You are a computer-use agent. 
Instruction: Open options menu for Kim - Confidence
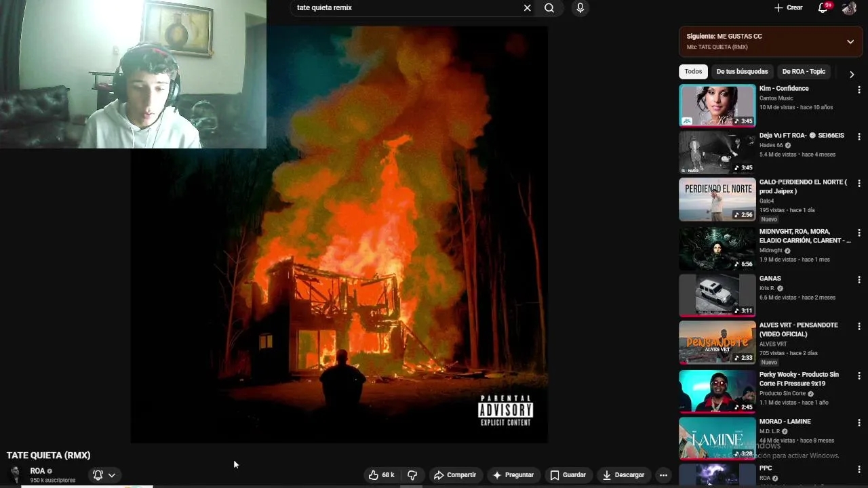click(859, 89)
